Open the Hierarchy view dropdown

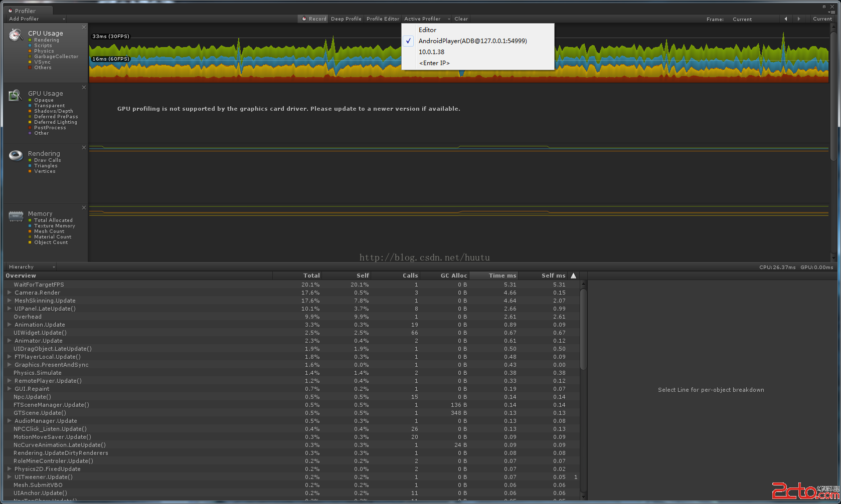point(31,267)
